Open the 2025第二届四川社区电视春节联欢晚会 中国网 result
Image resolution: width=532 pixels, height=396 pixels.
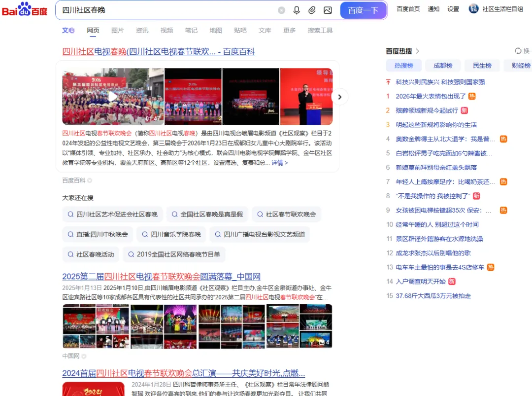tap(161, 277)
